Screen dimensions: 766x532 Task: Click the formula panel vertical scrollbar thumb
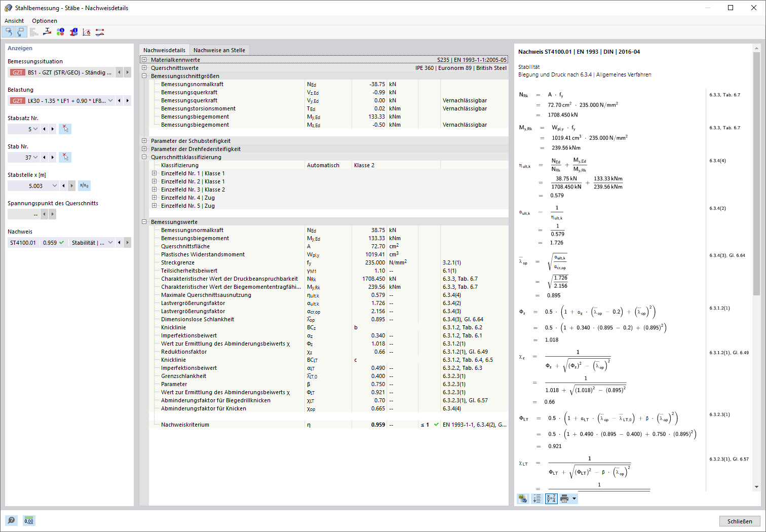pyautogui.click(x=756, y=173)
